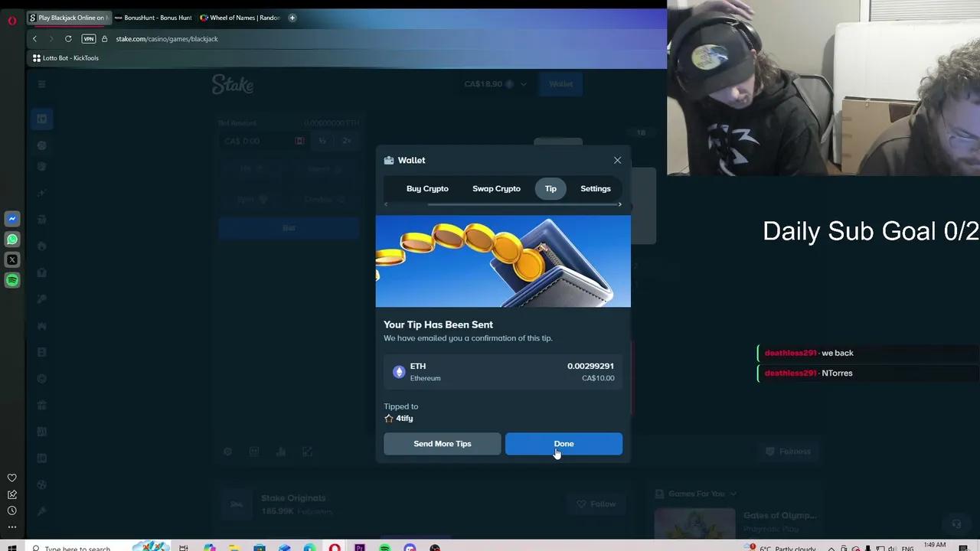Image resolution: width=980 pixels, height=551 pixels.
Task: Switch to Swap Crypto tab
Action: (x=496, y=188)
